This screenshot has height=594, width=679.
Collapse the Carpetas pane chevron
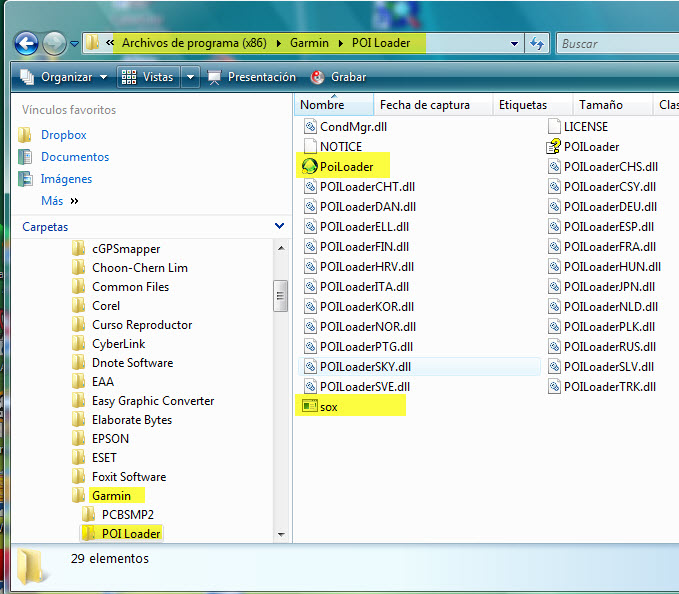pyautogui.click(x=279, y=226)
